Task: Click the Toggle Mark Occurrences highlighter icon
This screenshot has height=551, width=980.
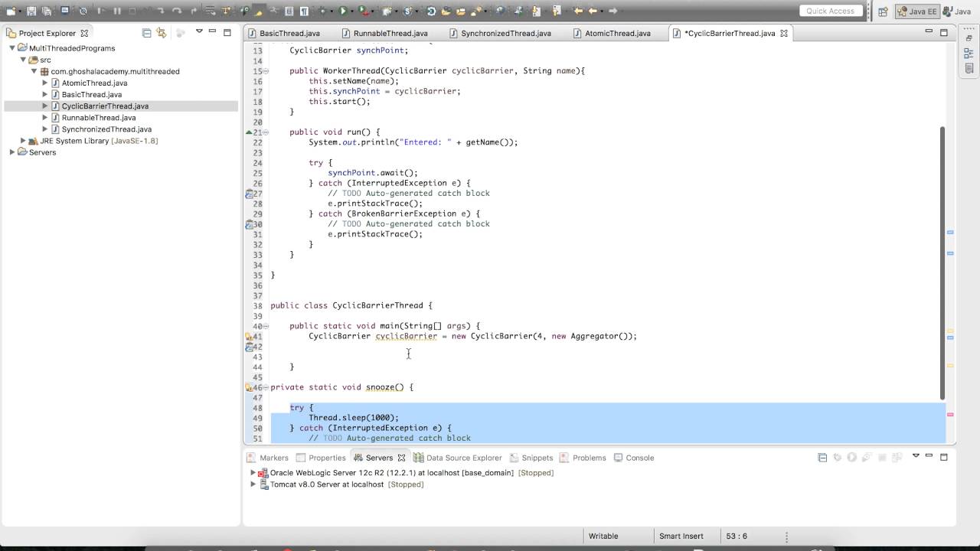Action: click(259, 11)
